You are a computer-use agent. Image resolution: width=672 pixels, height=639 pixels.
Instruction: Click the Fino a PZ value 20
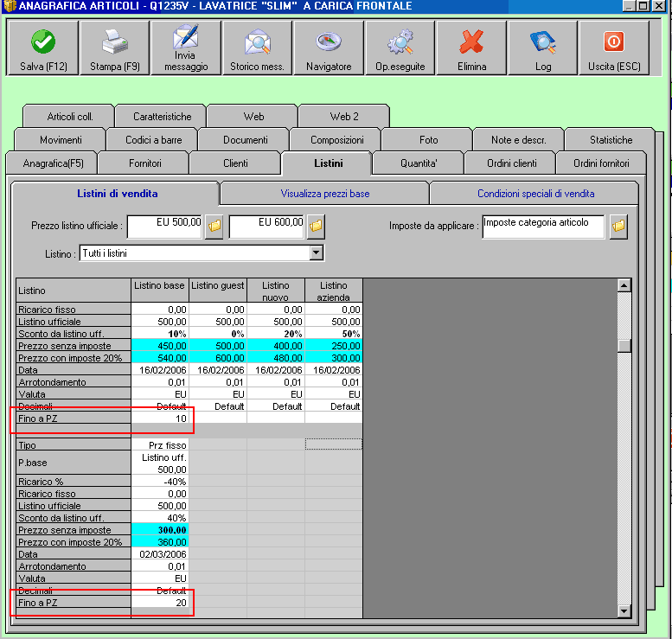coord(160,603)
